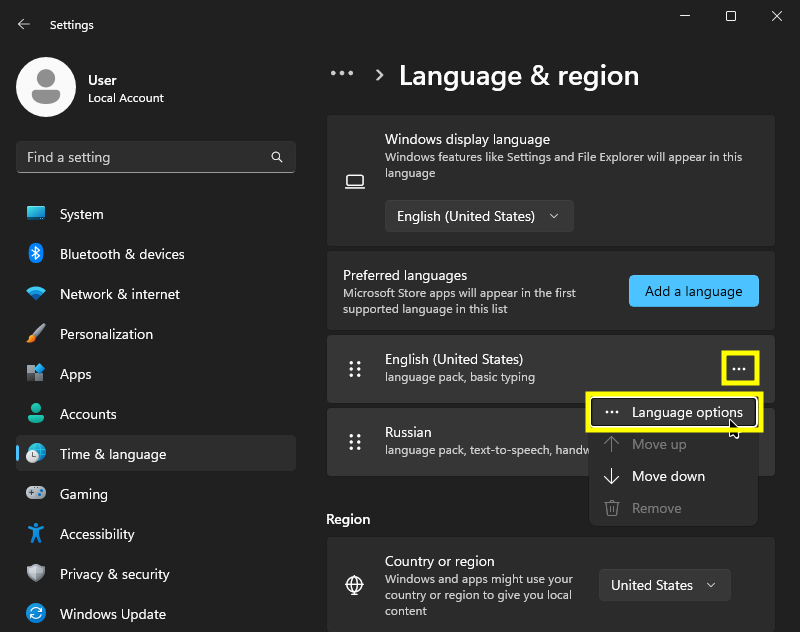Viewport: 800px width, 632px height.
Task: Expand Windows display language dropdown
Action: click(479, 216)
